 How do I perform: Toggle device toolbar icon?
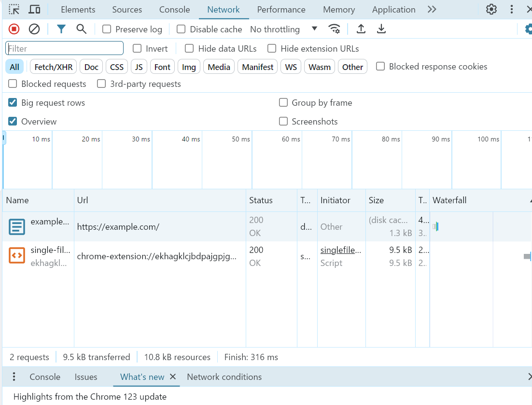click(x=34, y=9)
